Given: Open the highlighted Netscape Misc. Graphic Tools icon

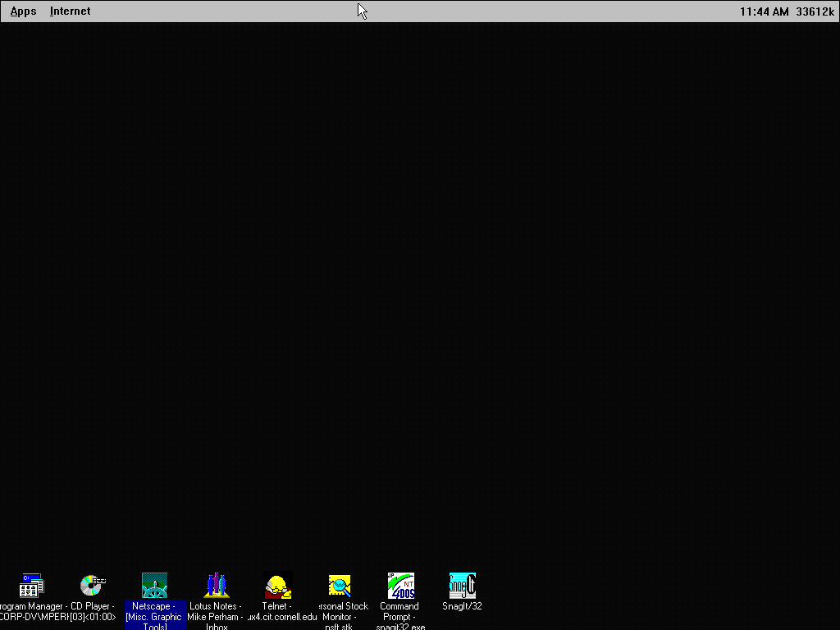Looking at the screenshot, I should pyautogui.click(x=154, y=585).
